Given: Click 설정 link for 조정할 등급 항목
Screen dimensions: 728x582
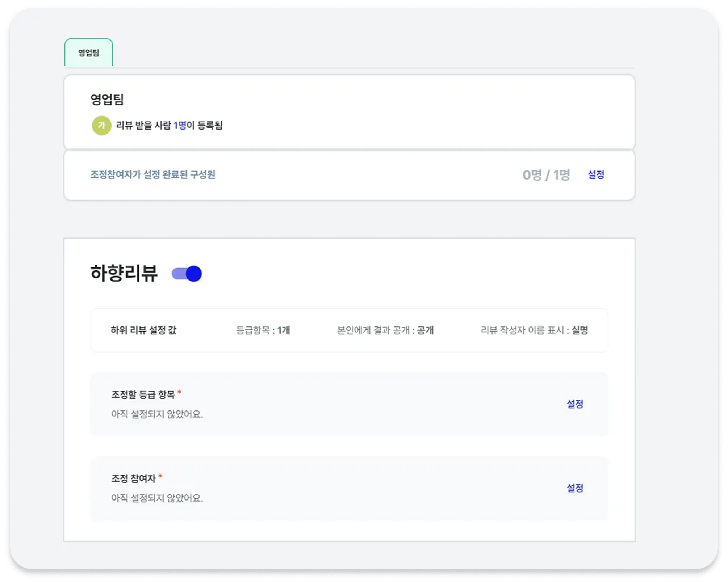Looking at the screenshot, I should tap(575, 404).
